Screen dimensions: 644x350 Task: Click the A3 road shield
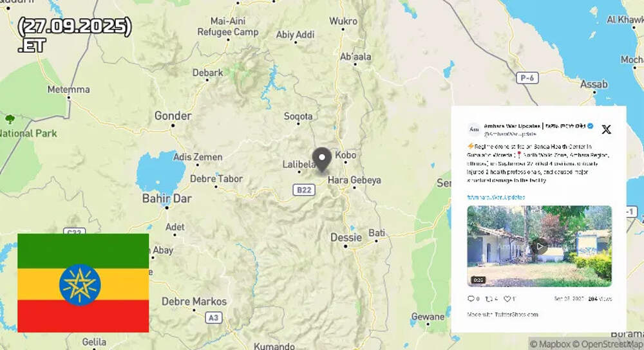[214, 318]
